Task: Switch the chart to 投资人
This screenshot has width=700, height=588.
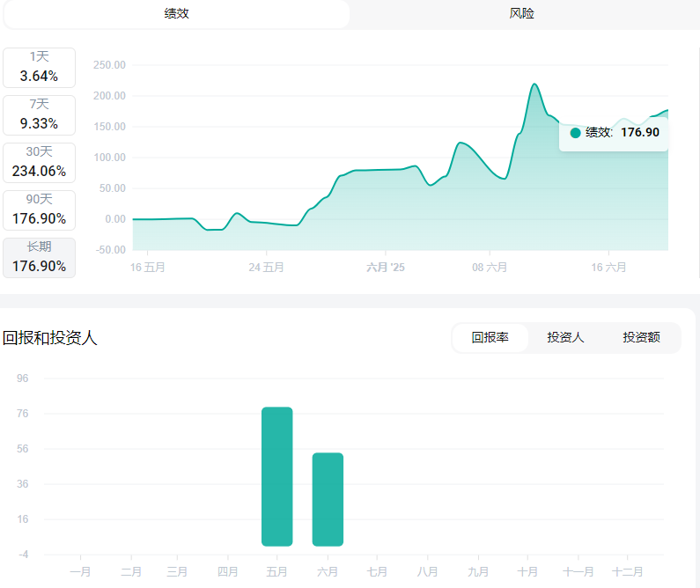Action: coord(565,337)
